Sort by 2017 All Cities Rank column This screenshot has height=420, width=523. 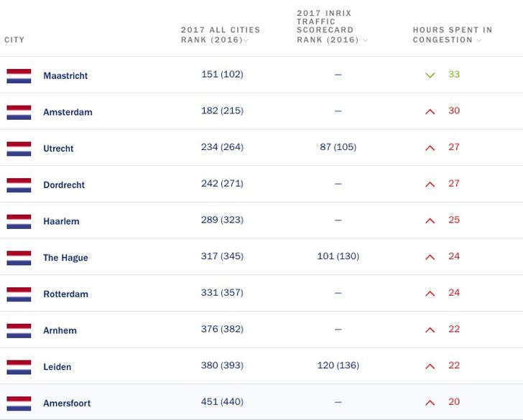point(220,34)
